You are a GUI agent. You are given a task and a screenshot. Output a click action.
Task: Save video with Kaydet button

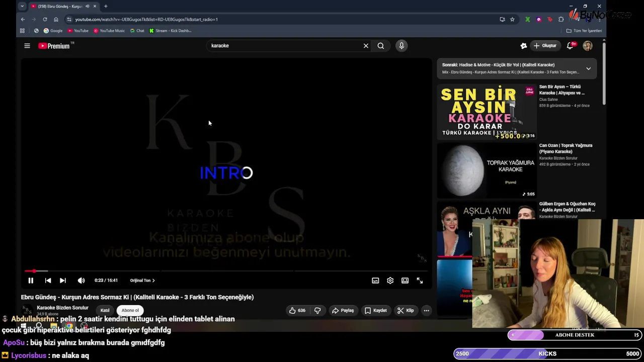[x=376, y=311]
